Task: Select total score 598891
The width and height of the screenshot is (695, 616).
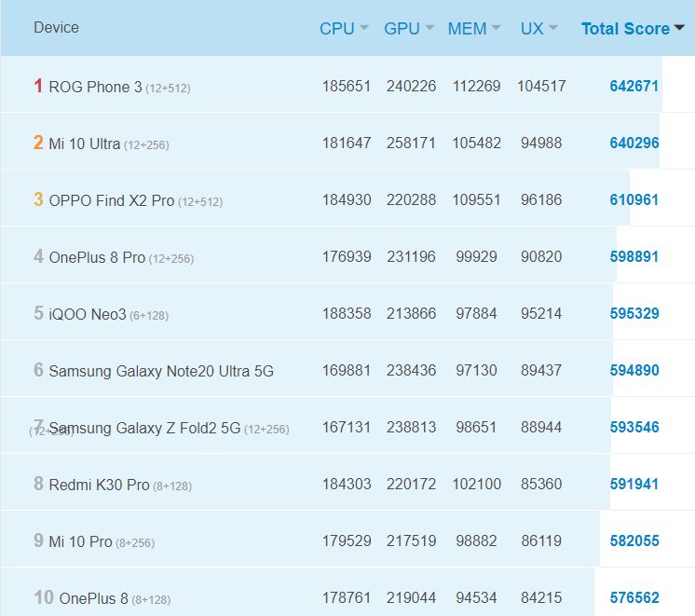Action: pos(634,256)
